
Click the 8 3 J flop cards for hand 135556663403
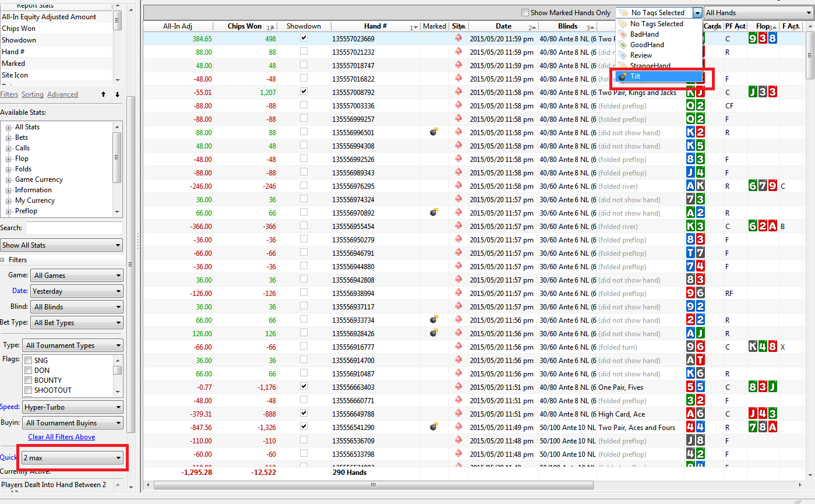pos(763,387)
